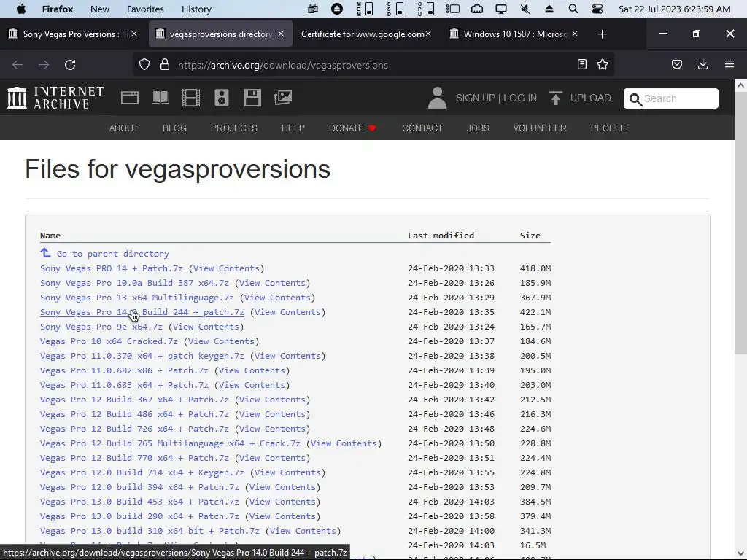Go to parent directory link
This screenshot has height=560, width=747.
pos(105,253)
